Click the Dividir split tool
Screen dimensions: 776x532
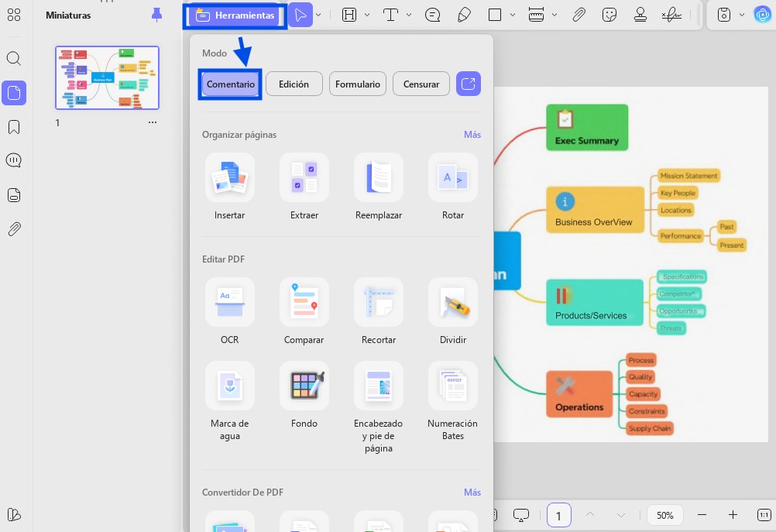click(453, 302)
